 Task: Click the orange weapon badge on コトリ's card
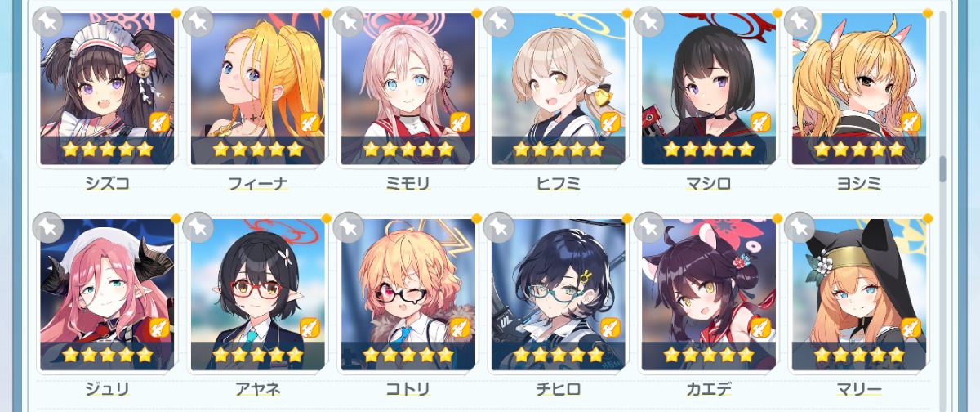pos(460,329)
